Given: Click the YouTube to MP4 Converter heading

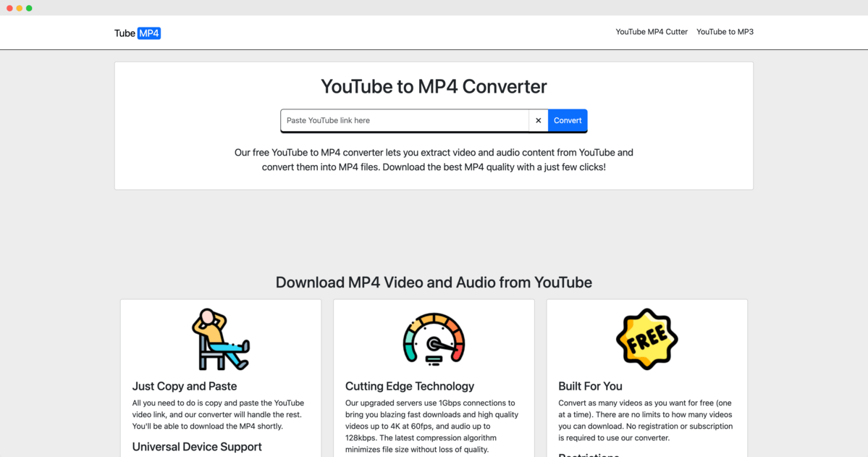Looking at the screenshot, I should pos(433,86).
